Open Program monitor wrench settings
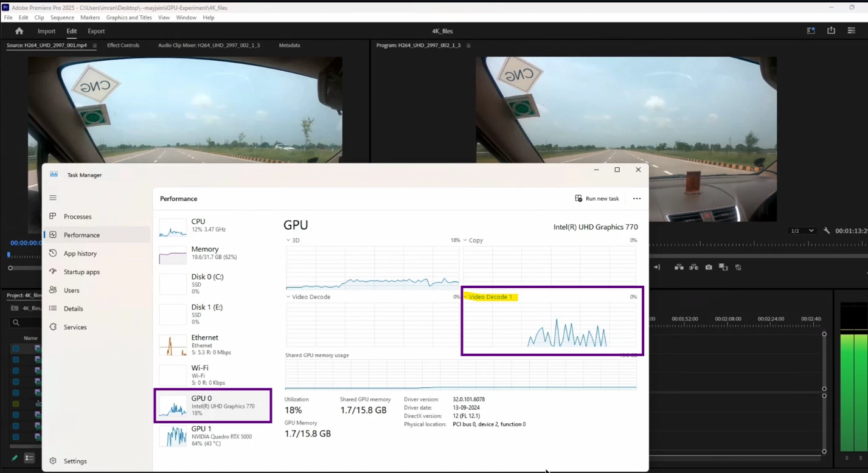Viewport: 868px width, 473px height. [x=827, y=231]
